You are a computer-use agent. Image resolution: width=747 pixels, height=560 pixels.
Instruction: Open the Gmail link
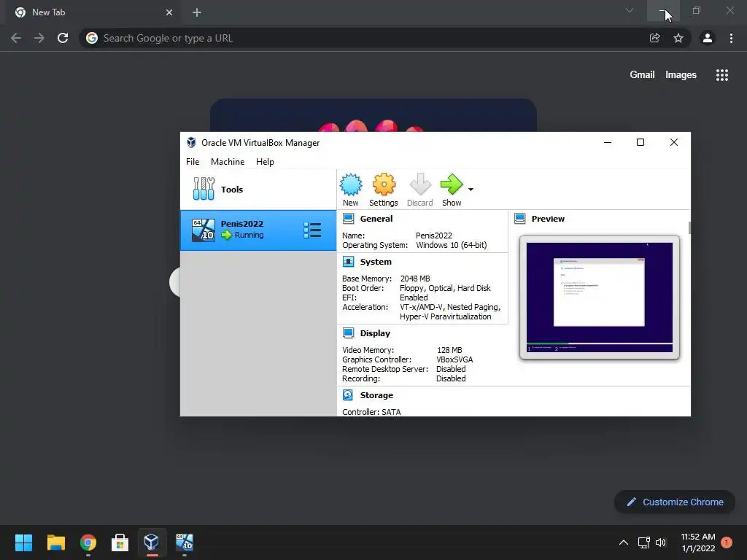pos(642,75)
